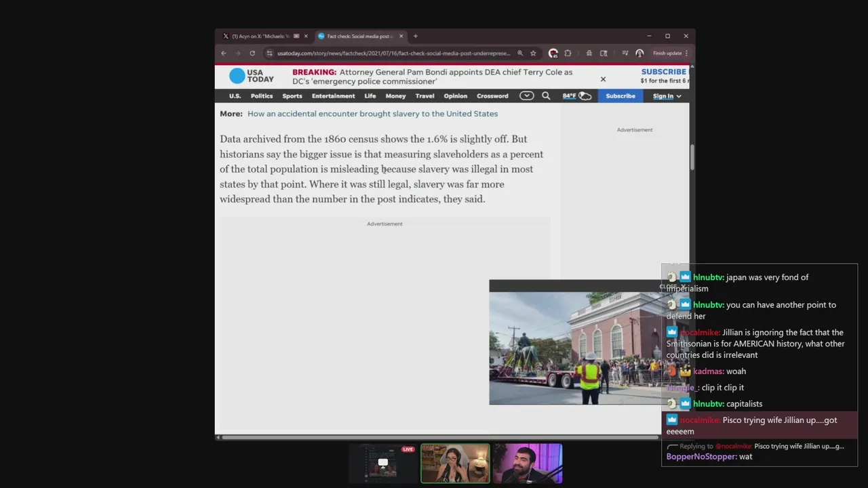868x488 pixels.
Task: Open the Life section
Action: (x=370, y=96)
